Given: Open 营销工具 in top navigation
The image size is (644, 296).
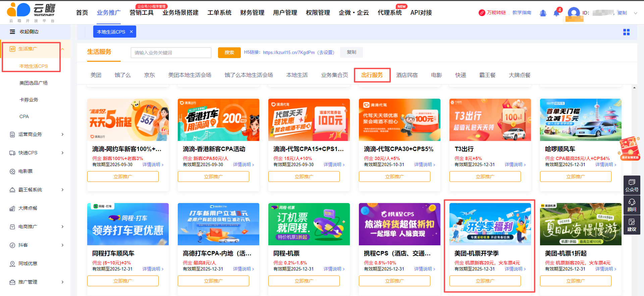Looking at the screenshot, I should pyautogui.click(x=142, y=13).
